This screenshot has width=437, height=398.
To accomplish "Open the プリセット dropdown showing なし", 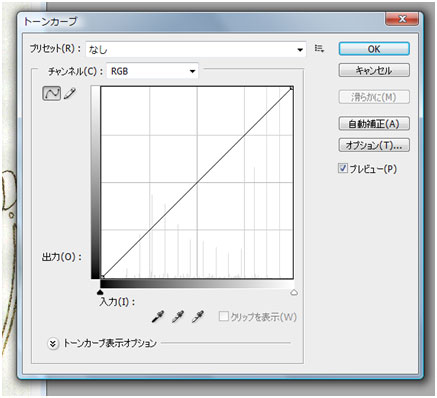I will [196, 49].
